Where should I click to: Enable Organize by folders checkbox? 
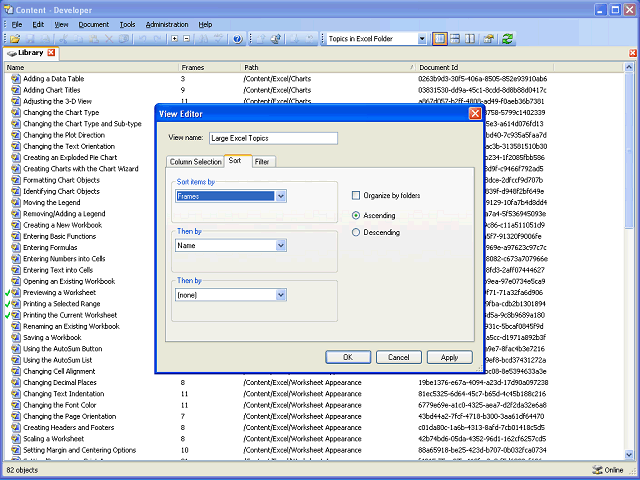pyautogui.click(x=356, y=196)
